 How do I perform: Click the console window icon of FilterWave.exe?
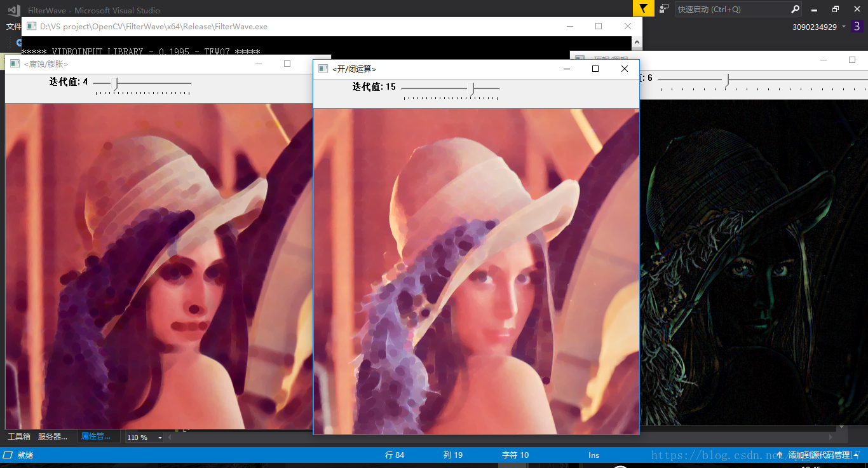(31, 27)
